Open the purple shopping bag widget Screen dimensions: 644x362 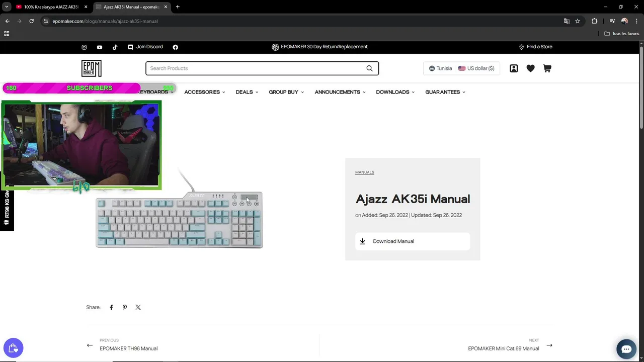[x=14, y=347]
